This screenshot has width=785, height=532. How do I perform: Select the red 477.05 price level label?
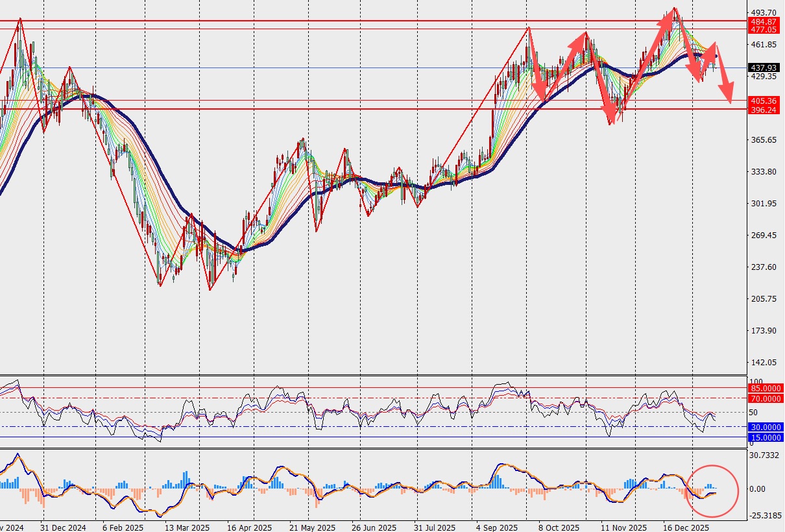point(764,29)
